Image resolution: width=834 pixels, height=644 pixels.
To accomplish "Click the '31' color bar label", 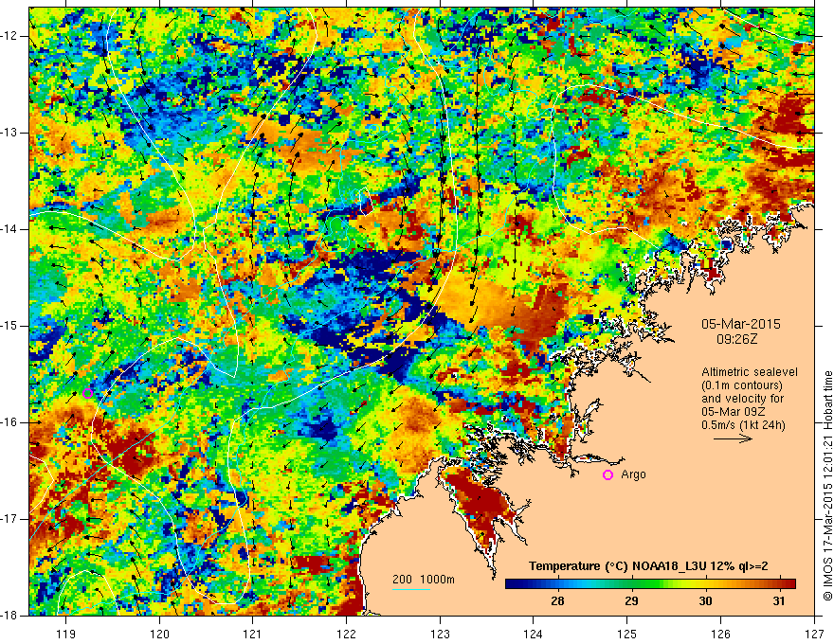I will click(779, 601).
